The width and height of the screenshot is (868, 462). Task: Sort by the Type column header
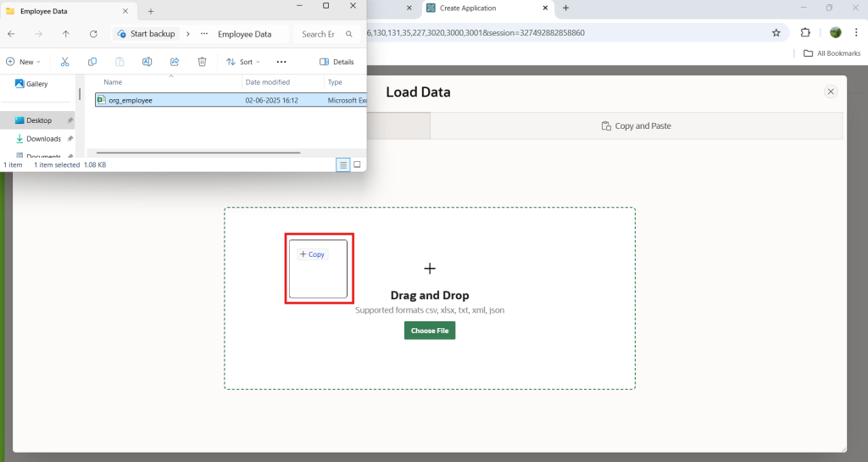(x=335, y=82)
